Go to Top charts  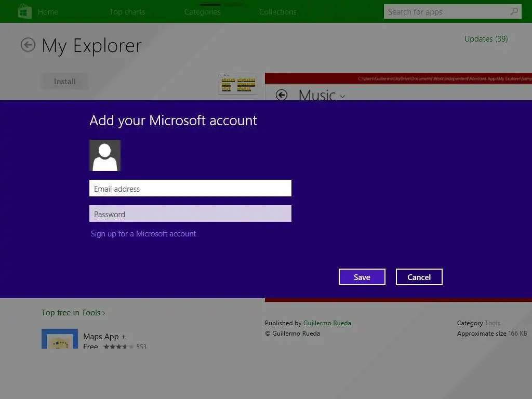(x=127, y=12)
